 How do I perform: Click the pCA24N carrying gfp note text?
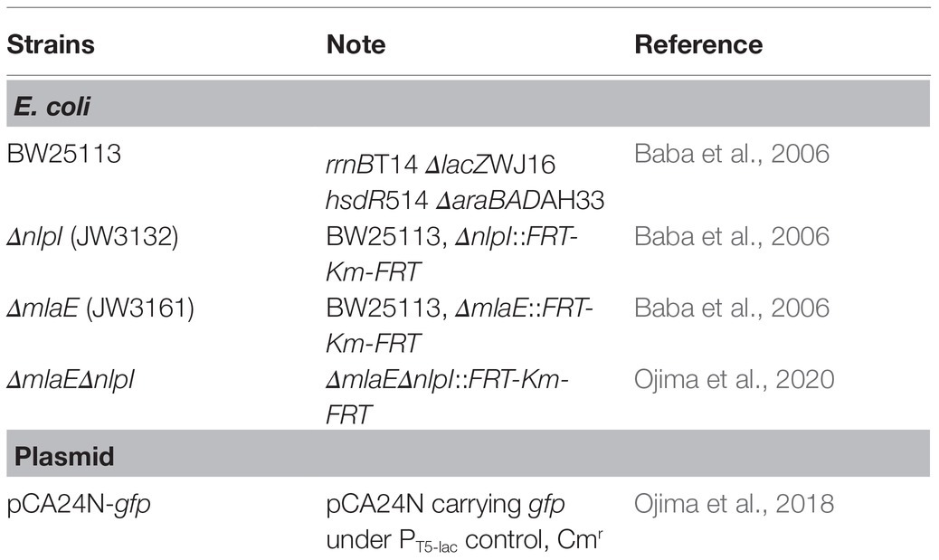pyautogui.click(x=464, y=522)
